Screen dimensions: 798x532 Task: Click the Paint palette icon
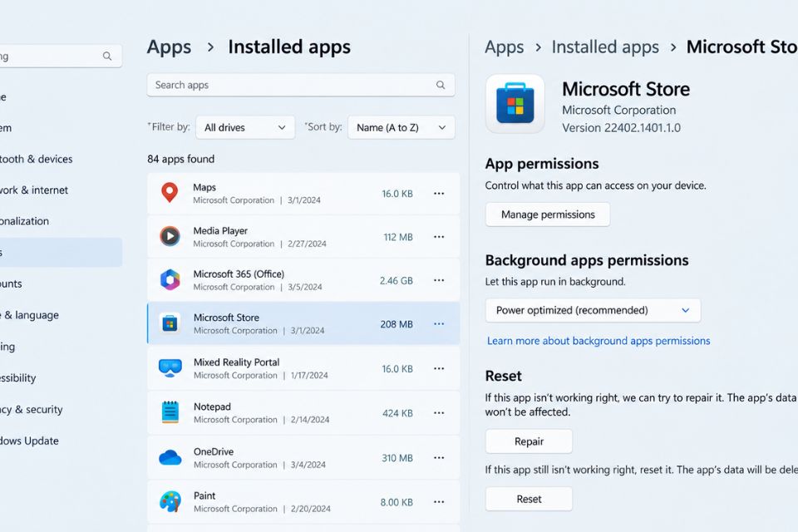[170, 501]
